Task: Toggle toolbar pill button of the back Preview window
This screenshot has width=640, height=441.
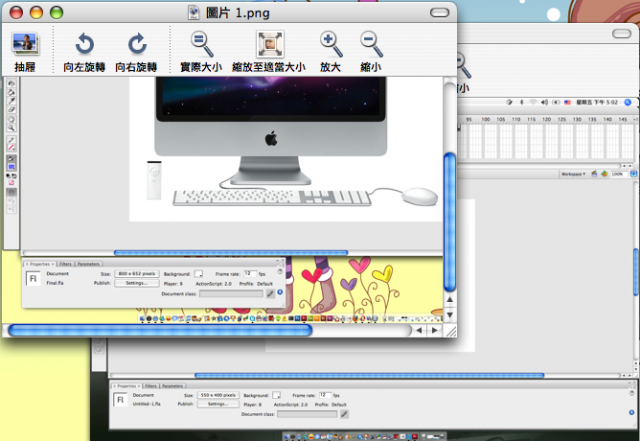Action: (621, 34)
